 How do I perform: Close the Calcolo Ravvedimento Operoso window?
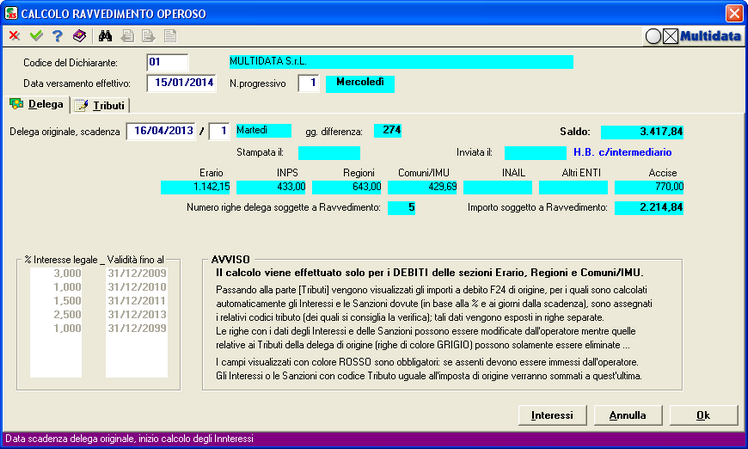(x=734, y=13)
